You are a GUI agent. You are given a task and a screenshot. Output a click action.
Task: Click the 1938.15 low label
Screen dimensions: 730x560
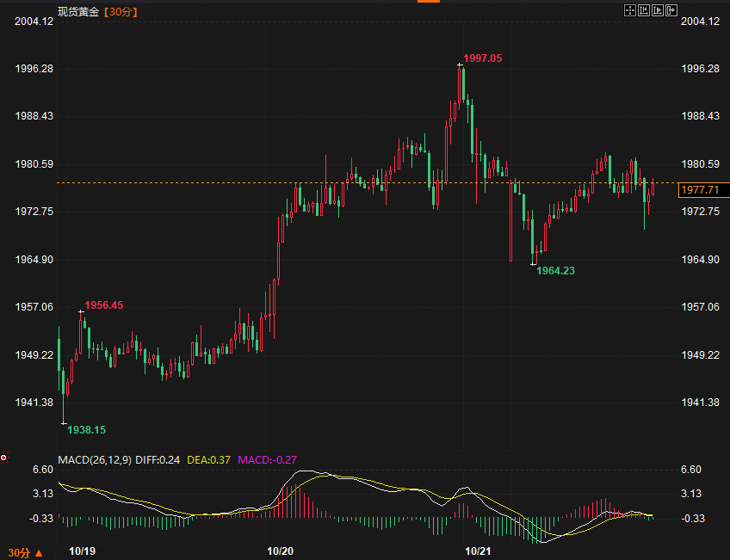[87, 430]
